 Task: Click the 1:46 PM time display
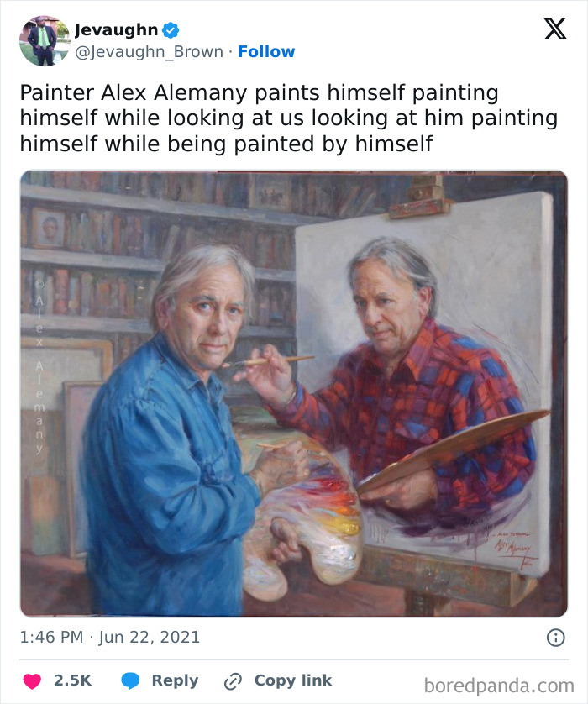[x=50, y=638]
